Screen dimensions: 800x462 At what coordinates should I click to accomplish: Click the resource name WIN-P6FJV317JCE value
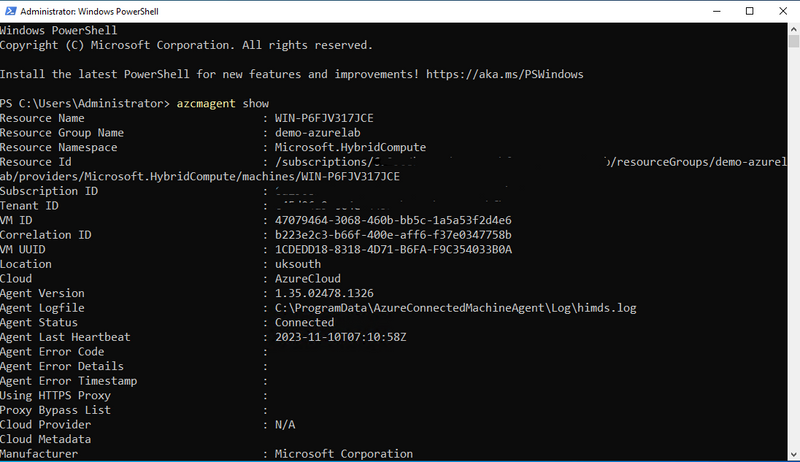click(x=324, y=118)
